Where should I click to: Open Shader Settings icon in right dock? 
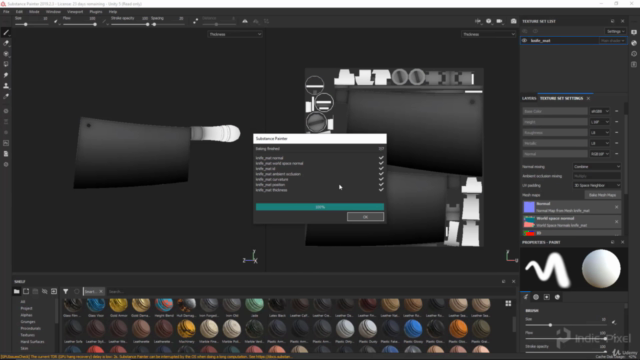tap(634, 43)
